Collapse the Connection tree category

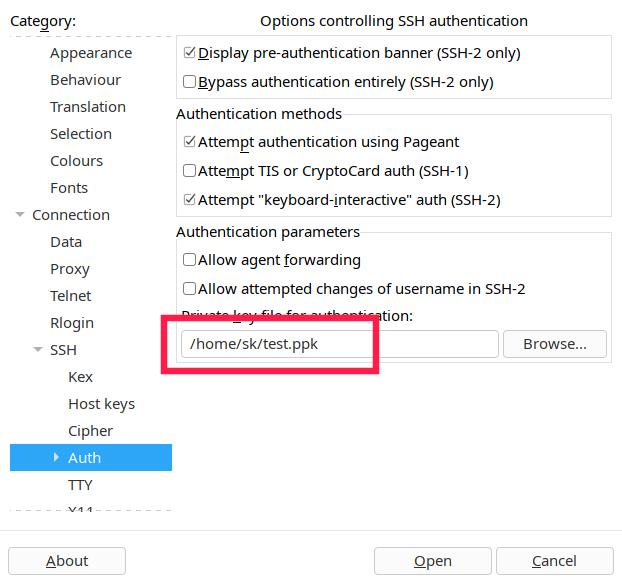pyautogui.click(x=20, y=215)
